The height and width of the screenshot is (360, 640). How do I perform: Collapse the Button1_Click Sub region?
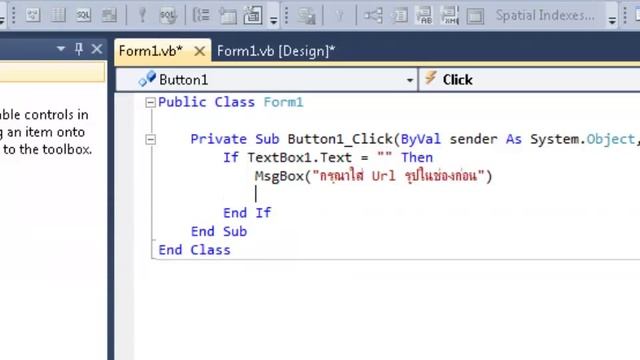tap(151, 140)
